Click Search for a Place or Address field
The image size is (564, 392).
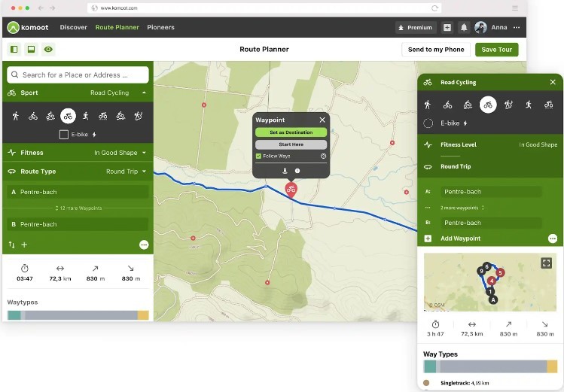[x=78, y=74]
